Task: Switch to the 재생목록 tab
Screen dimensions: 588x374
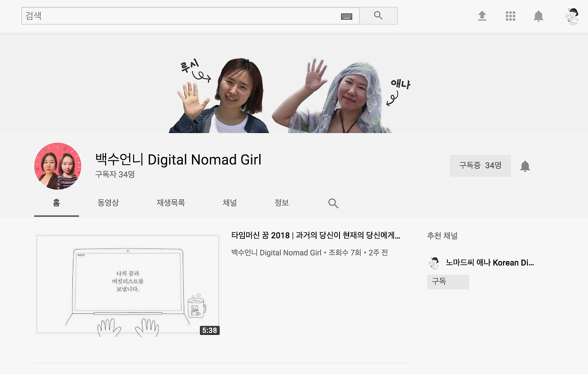Action: 170,203
